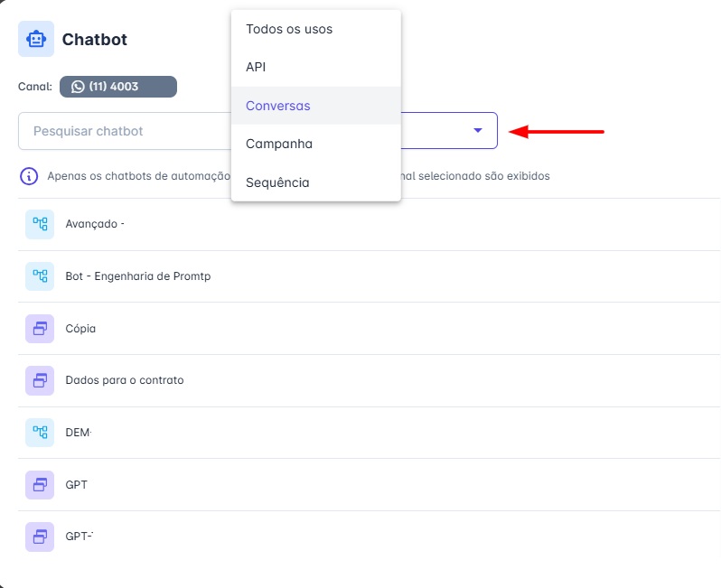Image resolution: width=721 pixels, height=588 pixels.
Task: Expand the usage filter dropdown arrow
Action: [478, 131]
